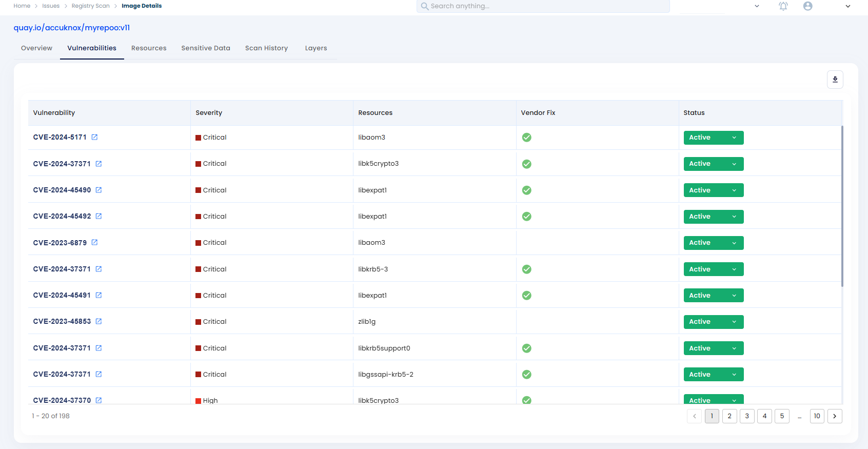Open the Scan History tab
This screenshot has height=449, width=868.
click(266, 48)
